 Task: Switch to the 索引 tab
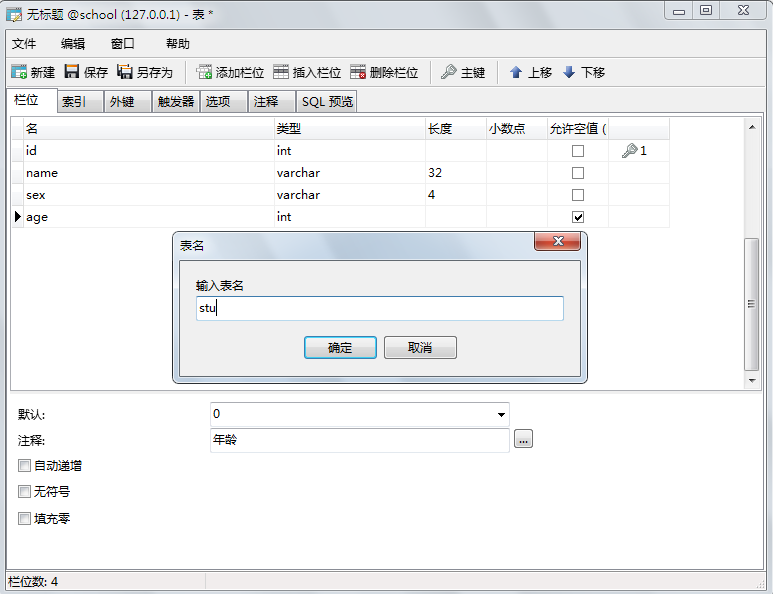80,102
